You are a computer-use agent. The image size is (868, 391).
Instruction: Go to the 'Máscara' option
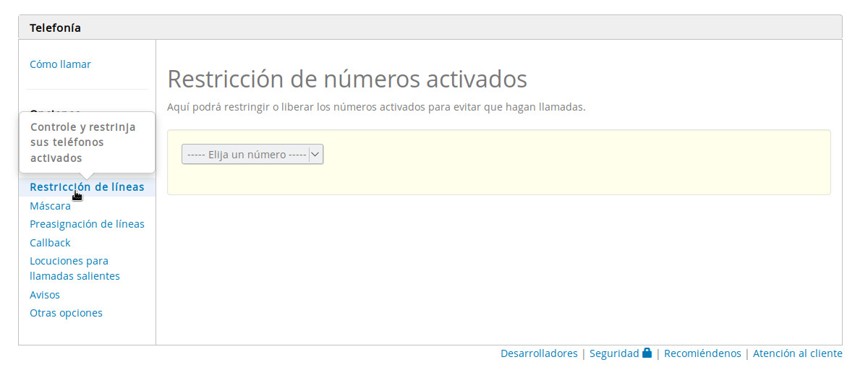50,206
